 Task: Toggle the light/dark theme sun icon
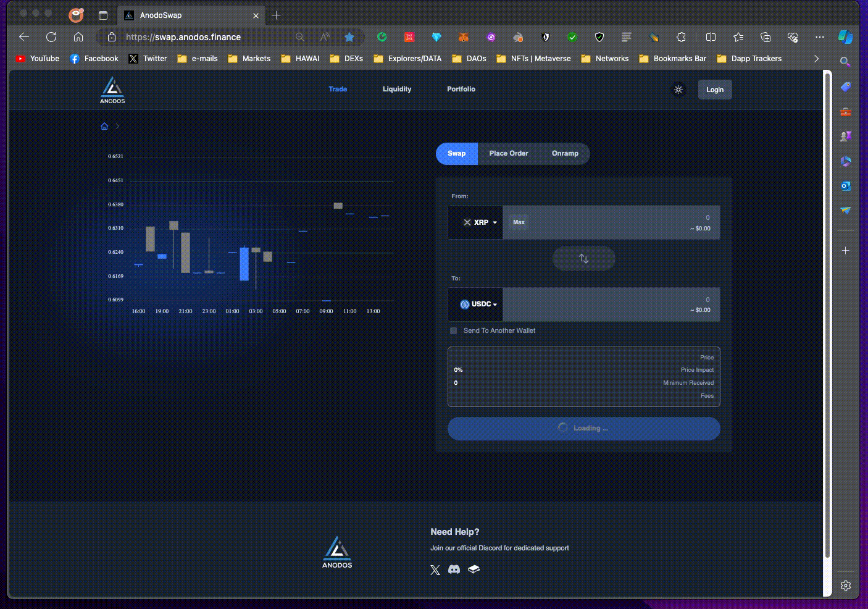[x=678, y=90]
